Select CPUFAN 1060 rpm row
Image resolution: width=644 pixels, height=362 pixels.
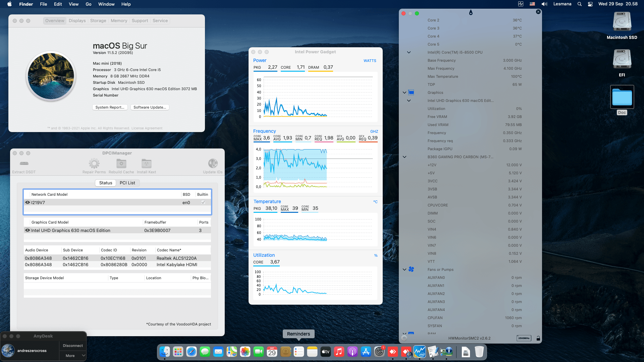point(474,318)
